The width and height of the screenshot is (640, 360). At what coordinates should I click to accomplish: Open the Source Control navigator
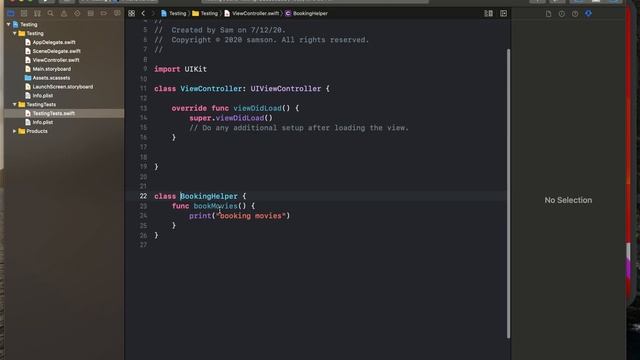tap(24, 13)
